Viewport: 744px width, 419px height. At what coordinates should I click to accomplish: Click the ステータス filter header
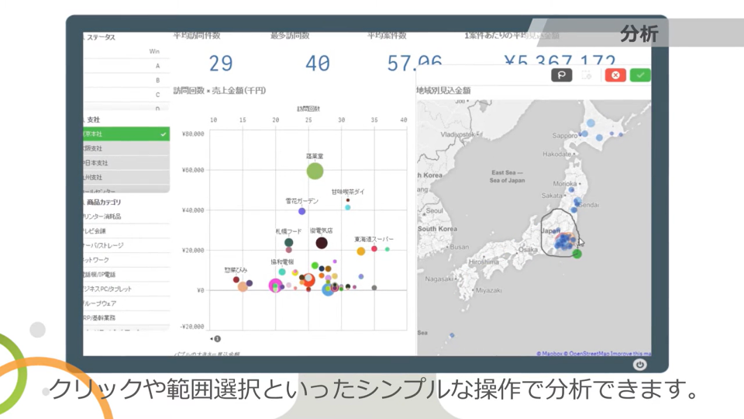pos(100,37)
